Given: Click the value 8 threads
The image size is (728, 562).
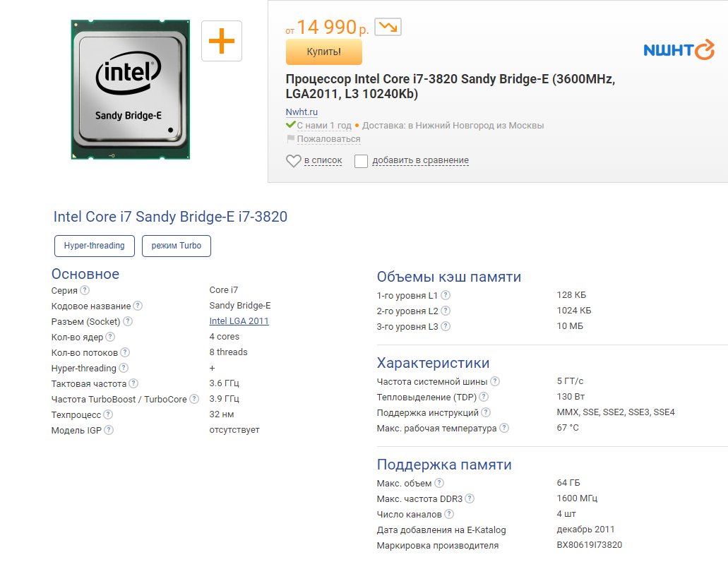Looking at the screenshot, I should tap(229, 352).
